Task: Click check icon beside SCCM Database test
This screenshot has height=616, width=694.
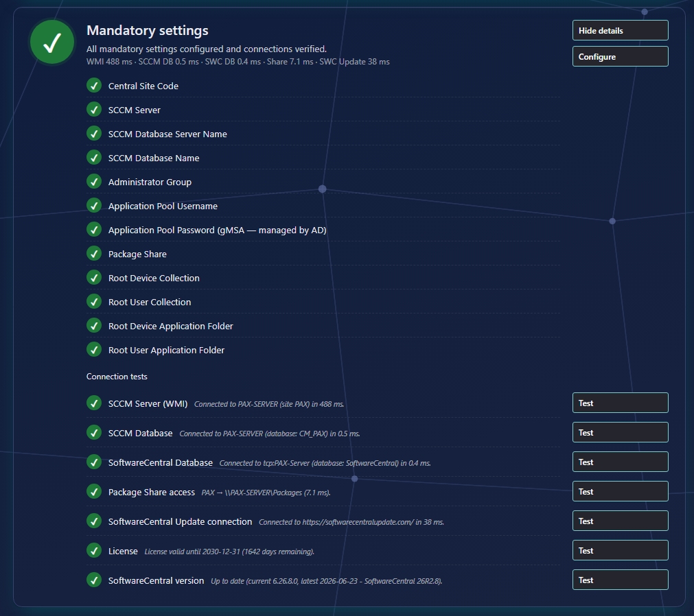Action: (94, 433)
